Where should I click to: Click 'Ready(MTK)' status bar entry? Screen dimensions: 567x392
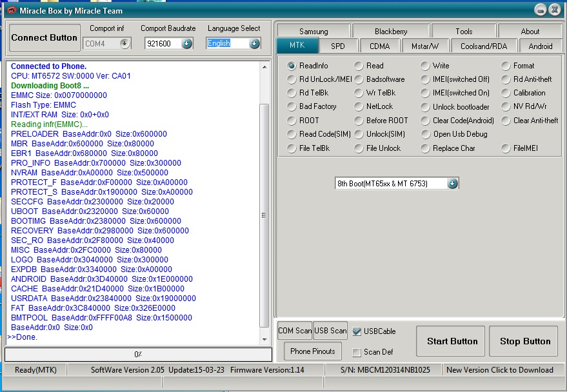tap(35, 370)
